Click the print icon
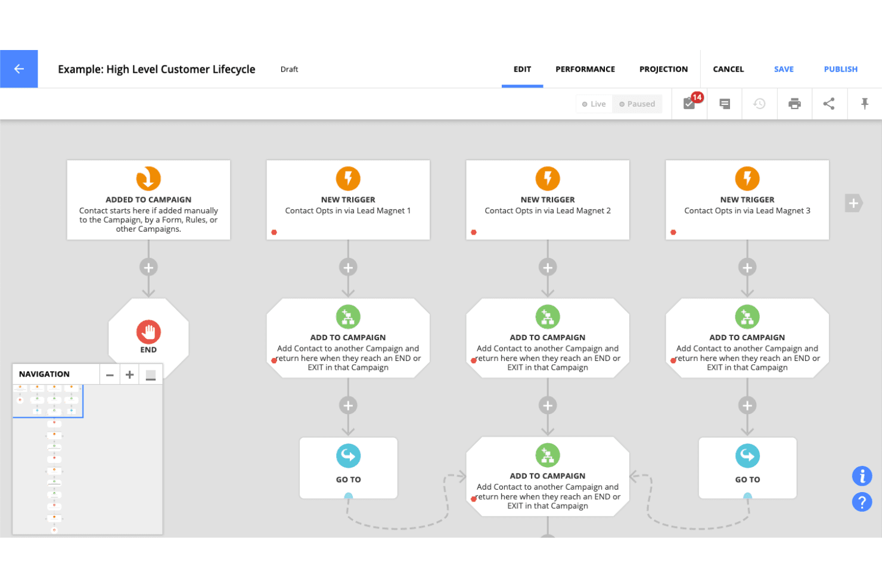This screenshot has height=588, width=882. click(794, 104)
